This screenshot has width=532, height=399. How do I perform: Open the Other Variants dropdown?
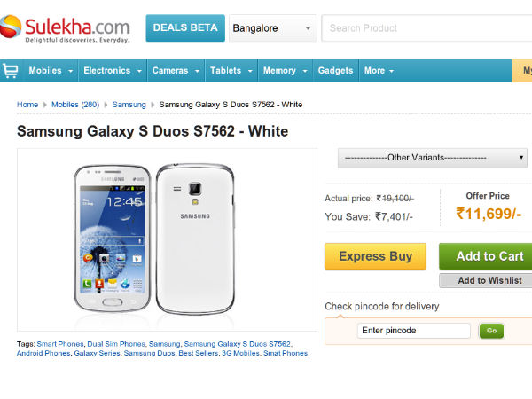pos(434,158)
